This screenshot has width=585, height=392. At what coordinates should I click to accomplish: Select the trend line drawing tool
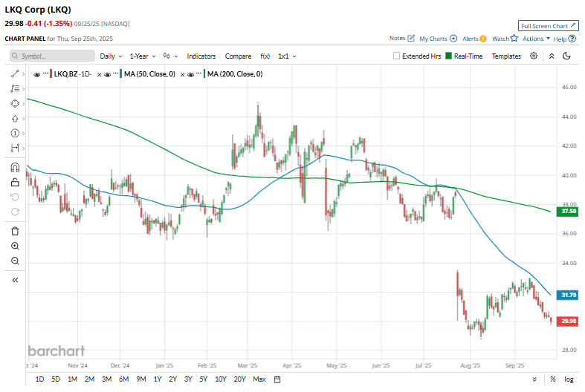pyautogui.click(x=15, y=73)
